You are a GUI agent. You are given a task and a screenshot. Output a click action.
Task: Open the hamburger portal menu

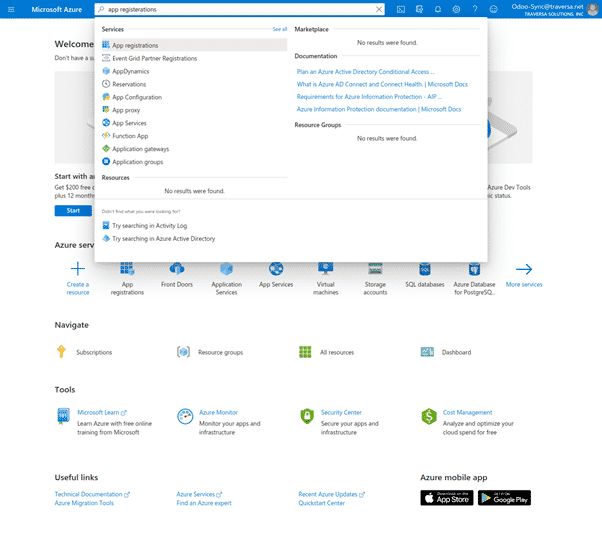(11, 9)
